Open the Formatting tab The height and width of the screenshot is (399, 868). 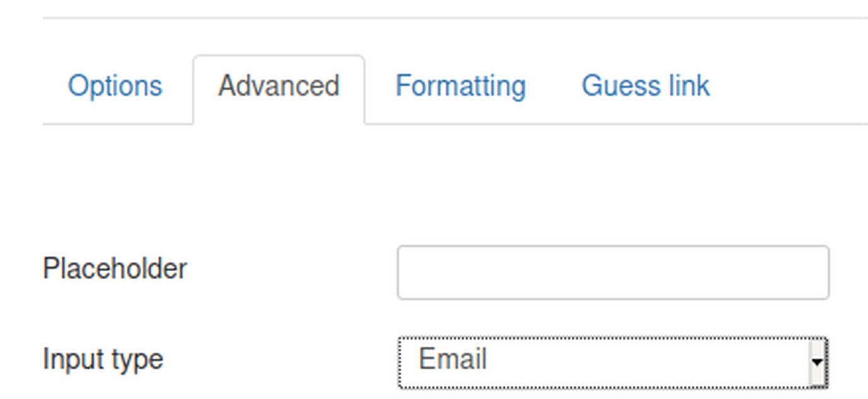460,86
